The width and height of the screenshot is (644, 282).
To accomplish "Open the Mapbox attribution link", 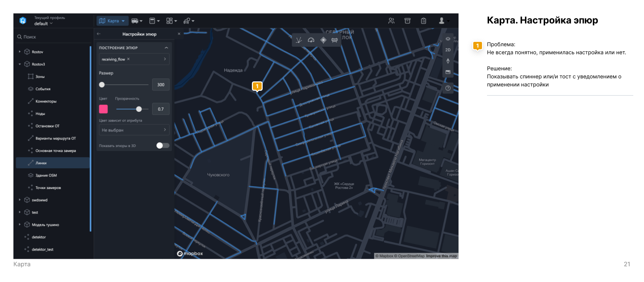I will click(x=384, y=256).
